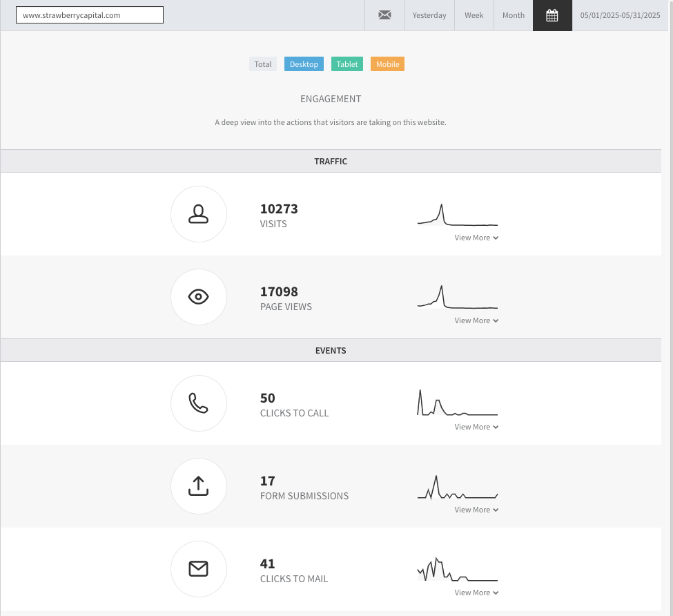Click the Form Submissions upload icon
673x616 pixels.
[198, 486]
